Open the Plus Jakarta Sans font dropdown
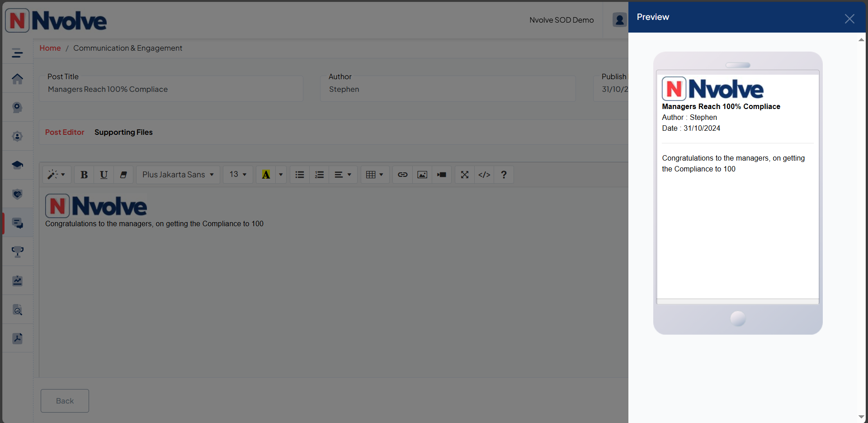The height and width of the screenshot is (423, 868). click(178, 175)
